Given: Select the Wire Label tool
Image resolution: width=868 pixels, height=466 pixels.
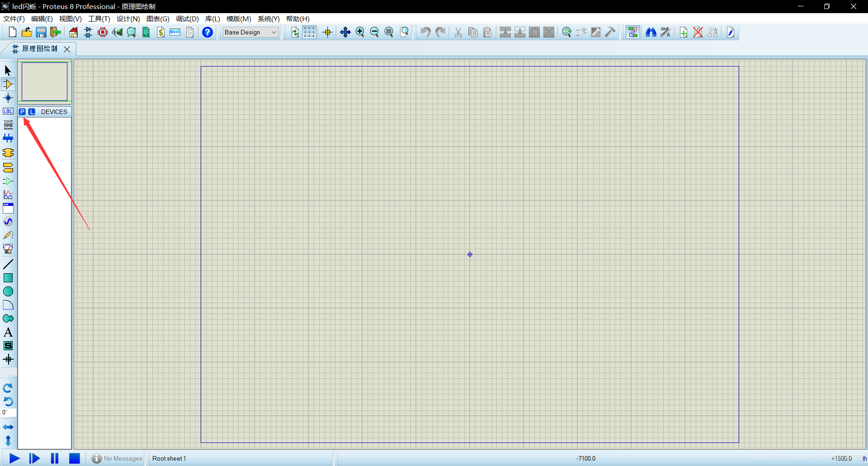Looking at the screenshot, I should [8, 111].
